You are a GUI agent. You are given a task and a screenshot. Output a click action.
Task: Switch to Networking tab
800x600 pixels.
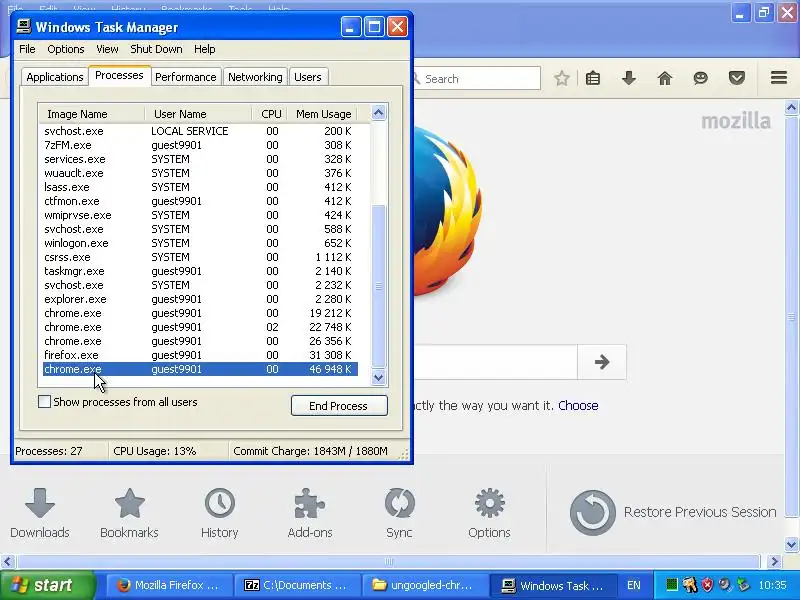(x=255, y=77)
